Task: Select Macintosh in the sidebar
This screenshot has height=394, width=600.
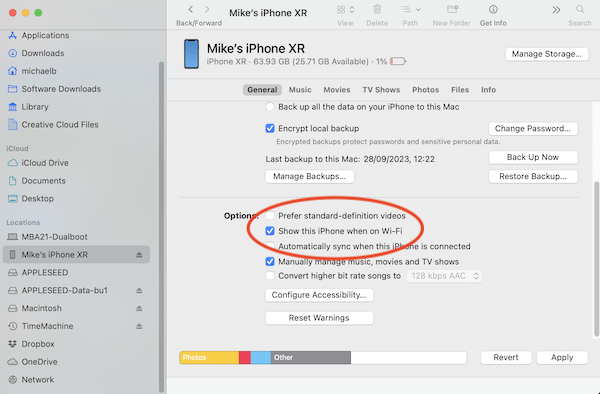Action: click(x=41, y=308)
